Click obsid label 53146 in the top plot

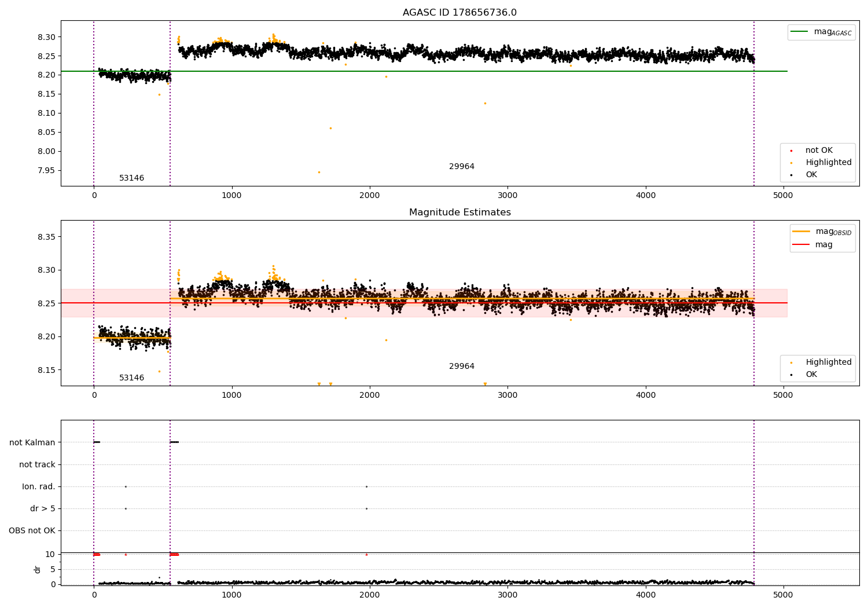[x=132, y=178]
